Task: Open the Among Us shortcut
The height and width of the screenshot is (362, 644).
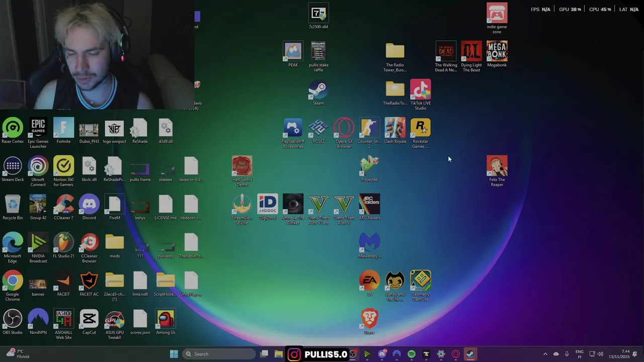Action: [166, 323]
